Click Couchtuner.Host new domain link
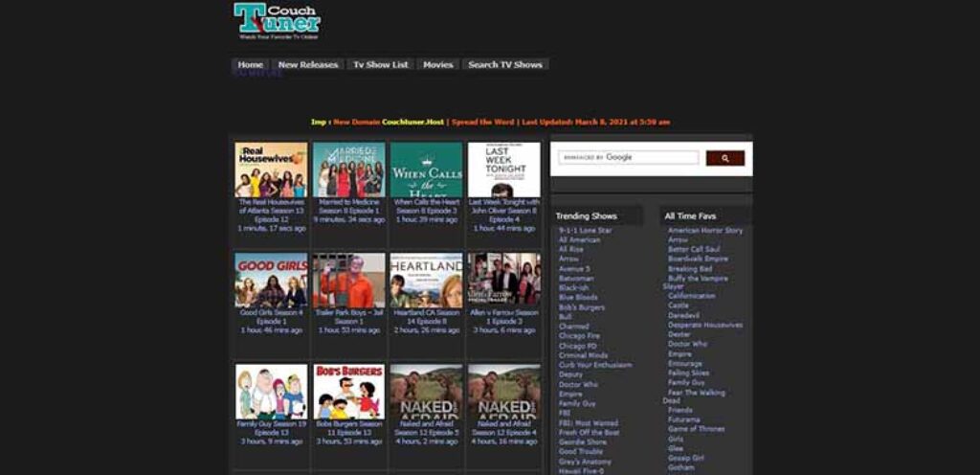The height and width of the screenshot is (475, 980). 412,122
